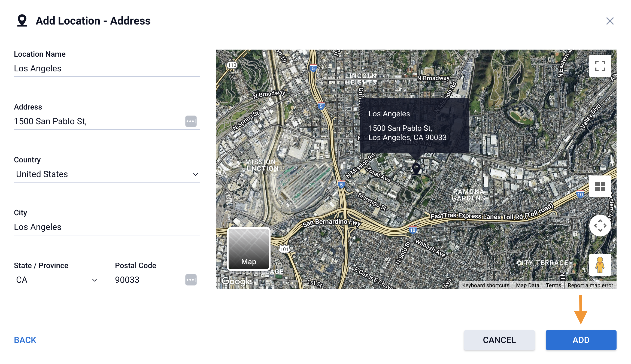Open the map camera pan control
631x364 pixels.
tap(600, 226)
